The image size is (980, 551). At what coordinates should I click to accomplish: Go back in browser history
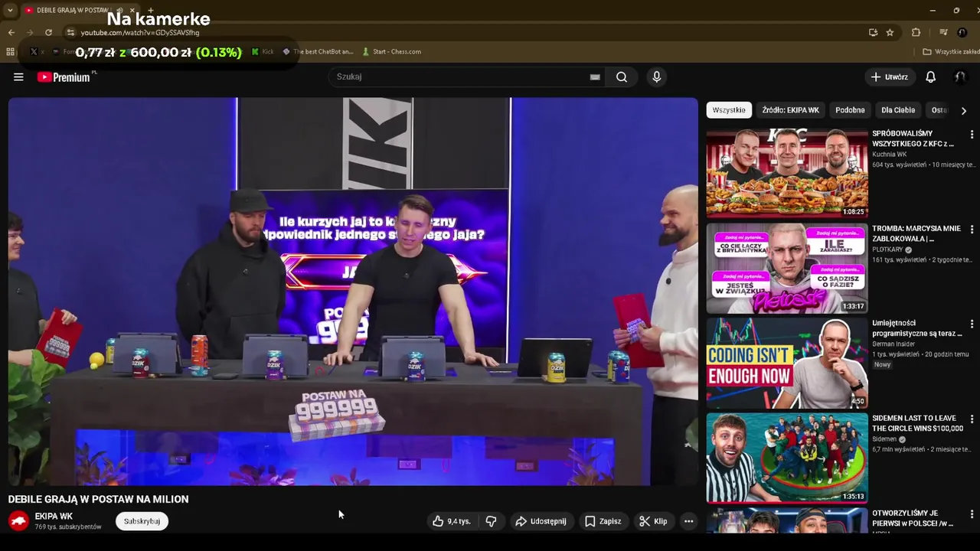pyautogui.click(x=11, y=32)
